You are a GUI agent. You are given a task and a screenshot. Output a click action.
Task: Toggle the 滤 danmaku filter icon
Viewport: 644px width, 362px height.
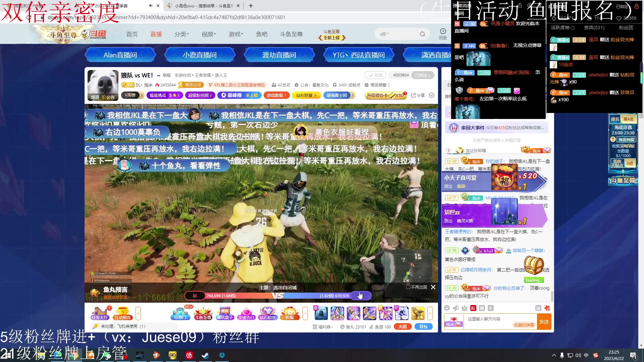pyautogui.click(x=539, y=308)
